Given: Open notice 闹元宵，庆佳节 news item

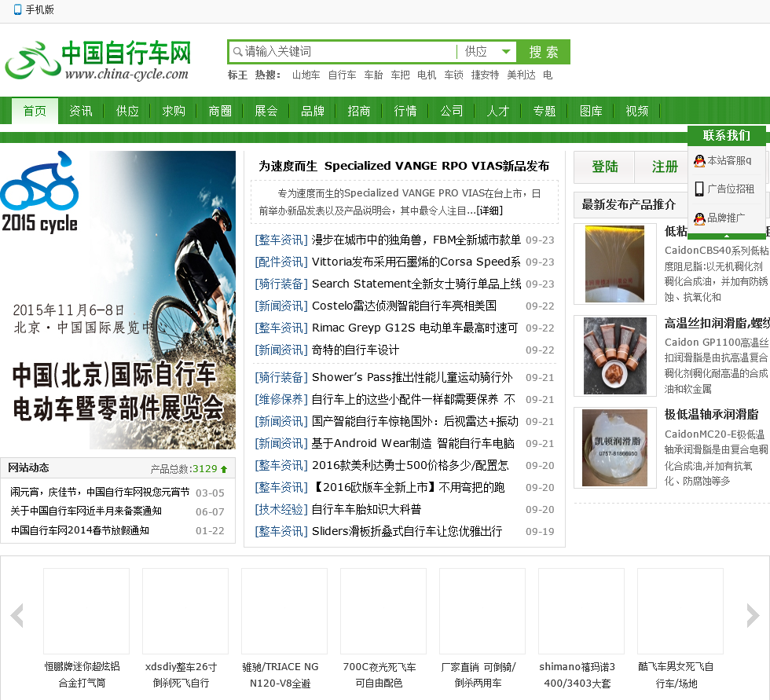Looking at the screenshot, I should click(x=100, y=492).
